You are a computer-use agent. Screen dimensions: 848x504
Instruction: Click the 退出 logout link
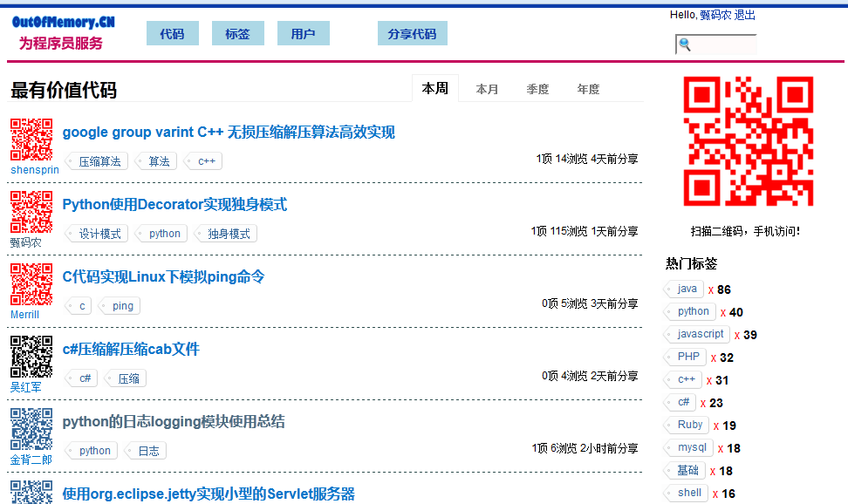(745, 15)
